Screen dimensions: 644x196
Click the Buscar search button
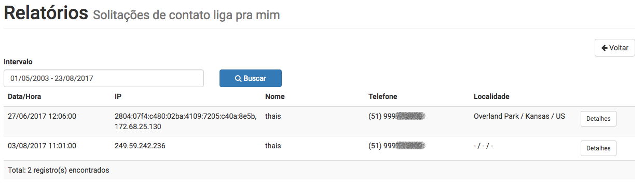click(x=251, y=78)
